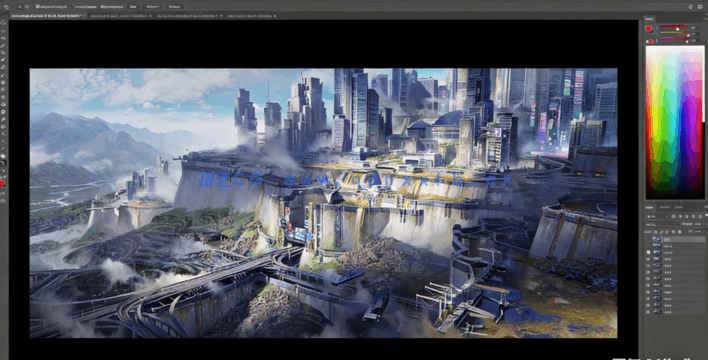Open the layer blend mode dropdown

662,224
